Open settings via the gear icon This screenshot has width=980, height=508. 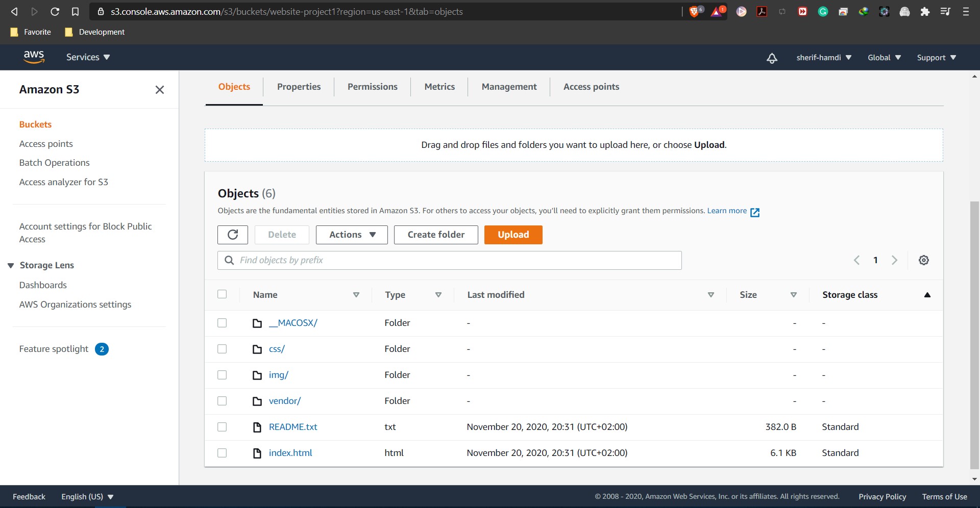(924, 260)
